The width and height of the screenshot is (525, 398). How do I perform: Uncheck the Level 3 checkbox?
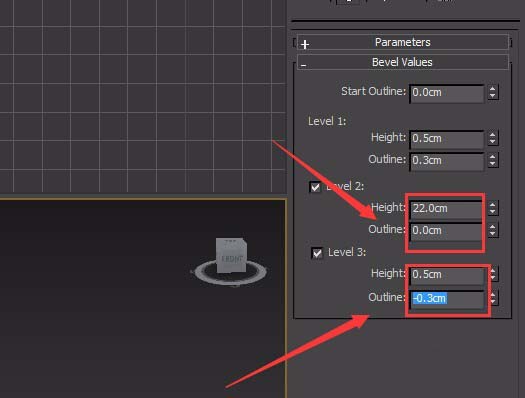[x=317, y=253]
